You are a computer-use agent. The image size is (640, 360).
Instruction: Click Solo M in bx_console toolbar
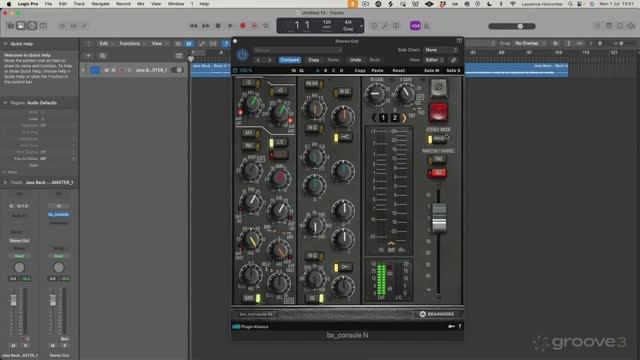click(431, 71)
